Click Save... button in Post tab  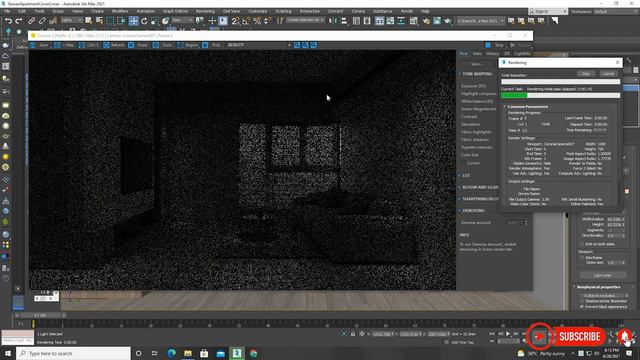476,64
